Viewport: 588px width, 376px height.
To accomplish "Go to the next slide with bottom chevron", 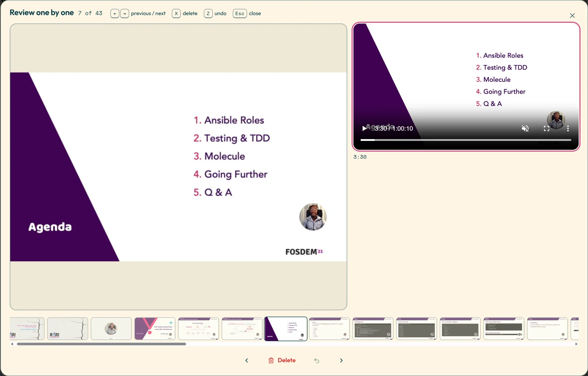I will coord(341,361).
